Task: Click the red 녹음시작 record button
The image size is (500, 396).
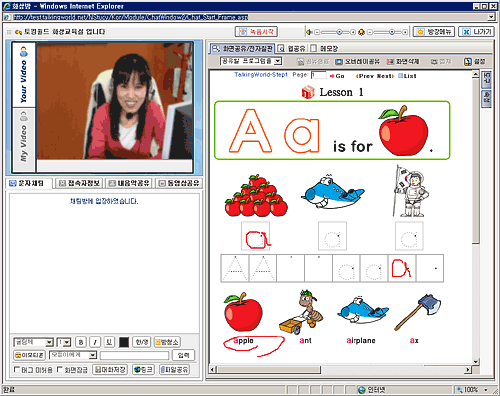Action: (x=256, y=32)
